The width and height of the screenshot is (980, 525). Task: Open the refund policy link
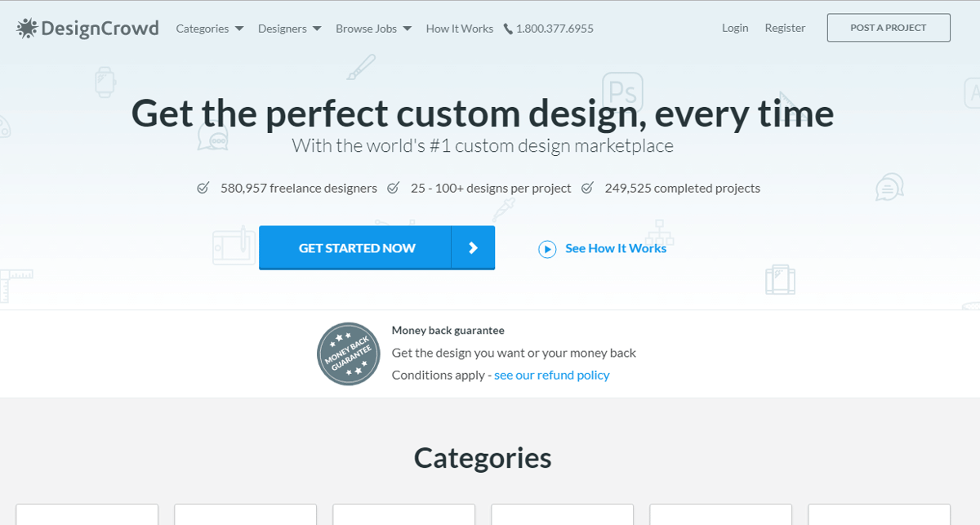(x=551, y=375)
